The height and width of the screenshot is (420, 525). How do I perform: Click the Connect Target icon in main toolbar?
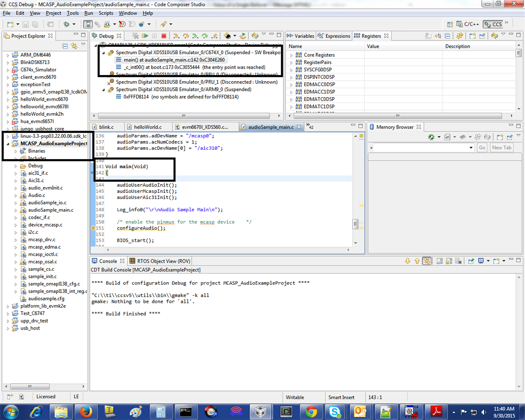(x=97, y=24)
